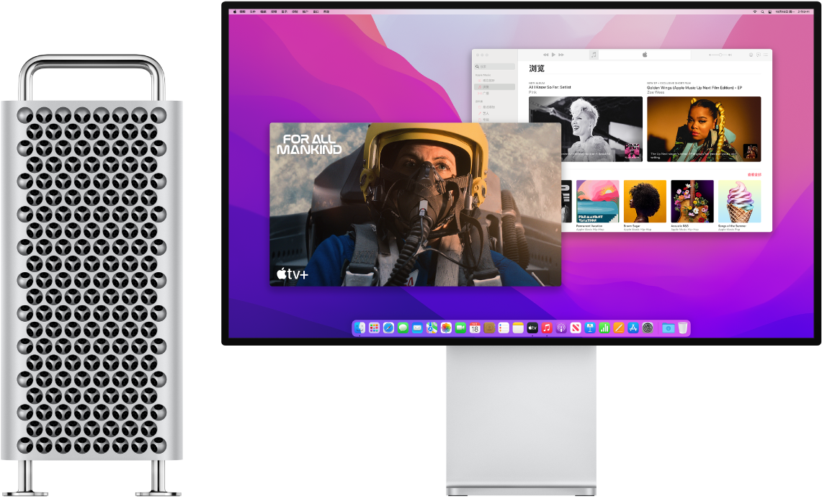This screenshot has width=822, height=504.
Task: Open the Brown Sugar playlist cover
Action: pyautogui.click(x=645, y=202)
